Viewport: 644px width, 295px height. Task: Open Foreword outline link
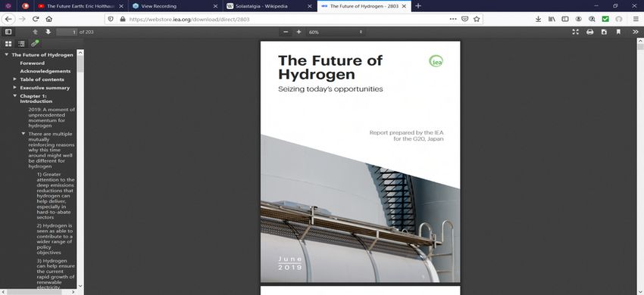pos(32,64)
